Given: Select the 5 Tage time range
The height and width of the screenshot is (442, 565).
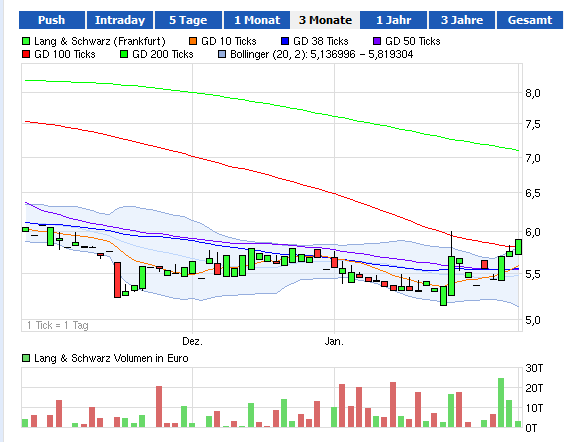Looking at the screenshot, I should 188,20.
